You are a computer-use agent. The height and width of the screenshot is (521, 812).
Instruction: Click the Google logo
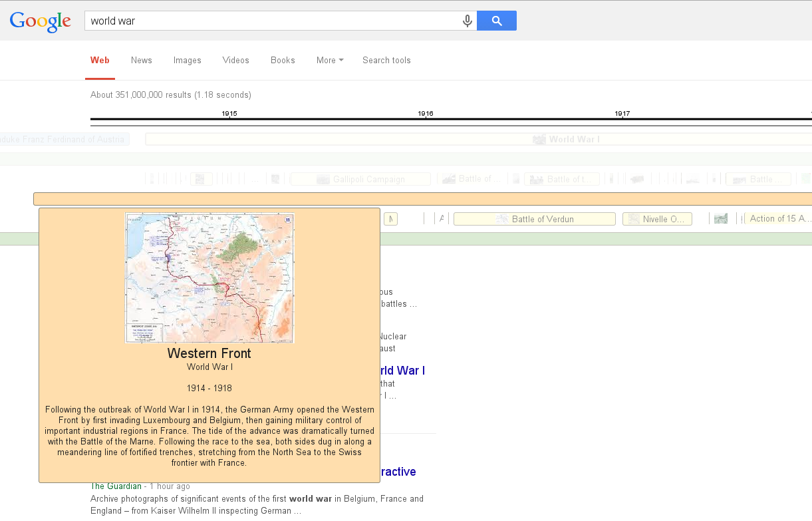(x=40, y=21)
